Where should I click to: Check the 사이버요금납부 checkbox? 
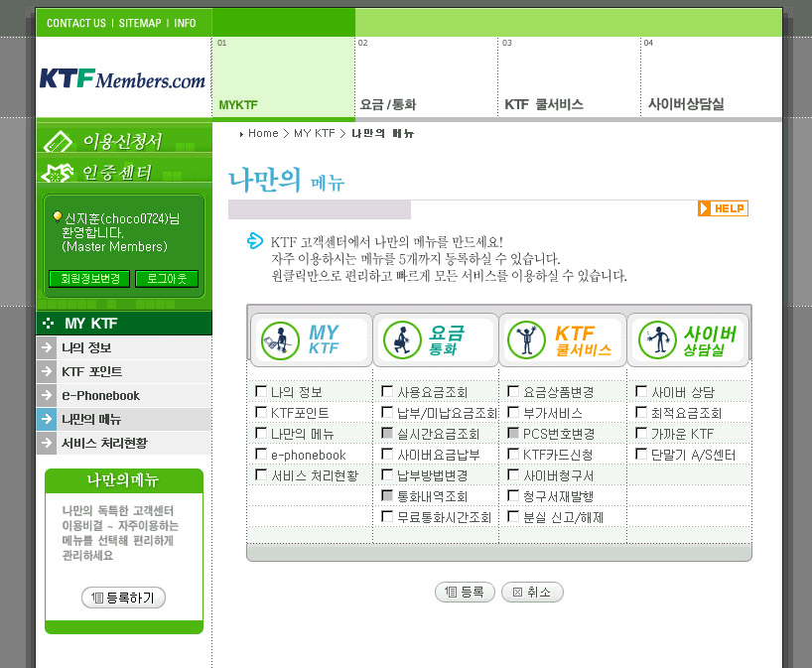tap(387, 455)
